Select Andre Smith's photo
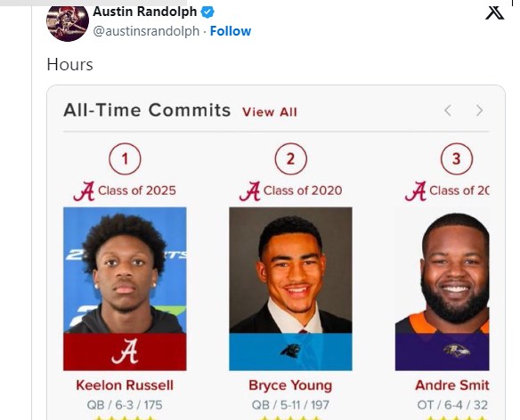Image resolution: width=520 pixels, height=420 pixels. pyautogui.click(x=442, y=271)
